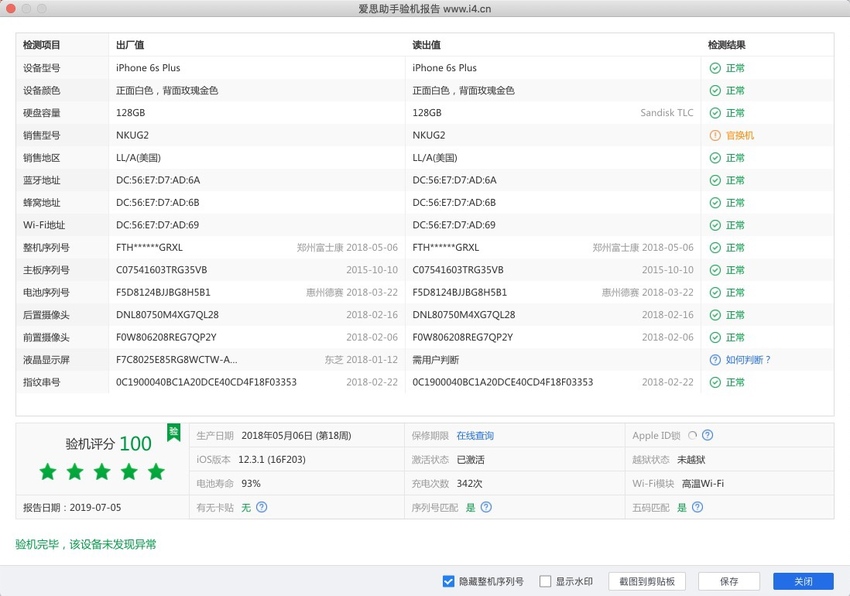Viewport: 850px width, 596px height.
Task: Click the orange warning icon beside 官换机
Action: click(715, 136)
